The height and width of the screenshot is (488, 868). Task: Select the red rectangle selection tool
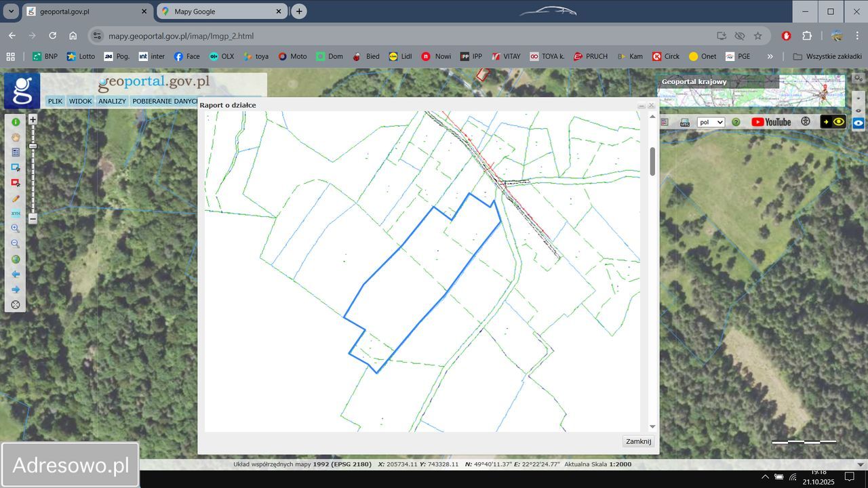point(16,183)
